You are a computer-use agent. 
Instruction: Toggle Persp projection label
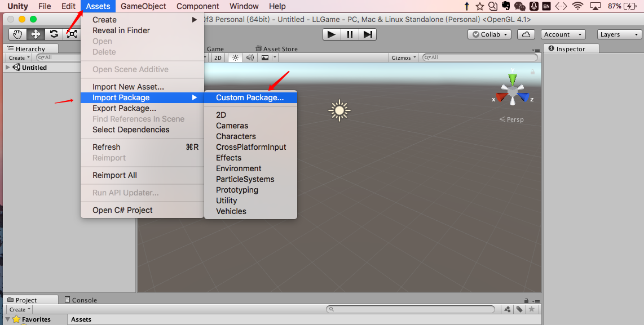tap(511, 119)
